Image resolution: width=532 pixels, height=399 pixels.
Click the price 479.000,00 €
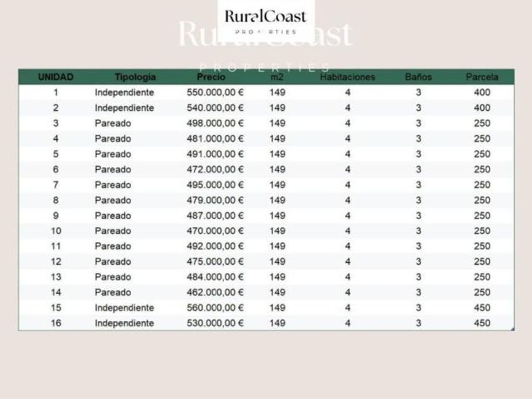(215, 200)
